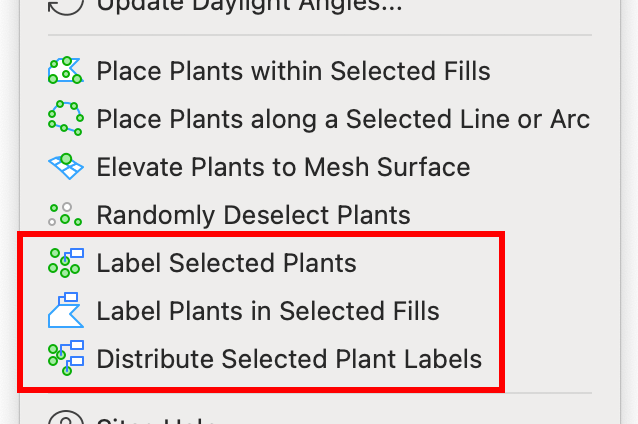Screen dimensions: 638x424
Task: Select Elevate Plants to Mesh Surface
Action: coord(283,167)
